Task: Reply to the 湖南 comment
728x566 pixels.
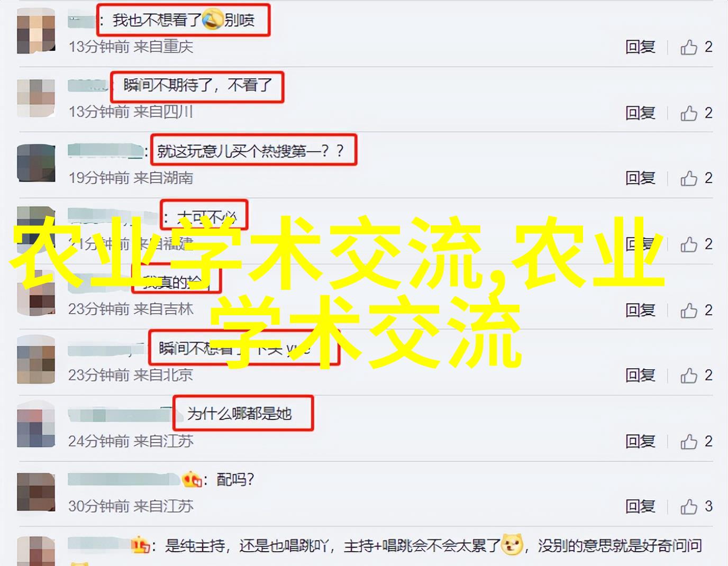Action: 640,178
